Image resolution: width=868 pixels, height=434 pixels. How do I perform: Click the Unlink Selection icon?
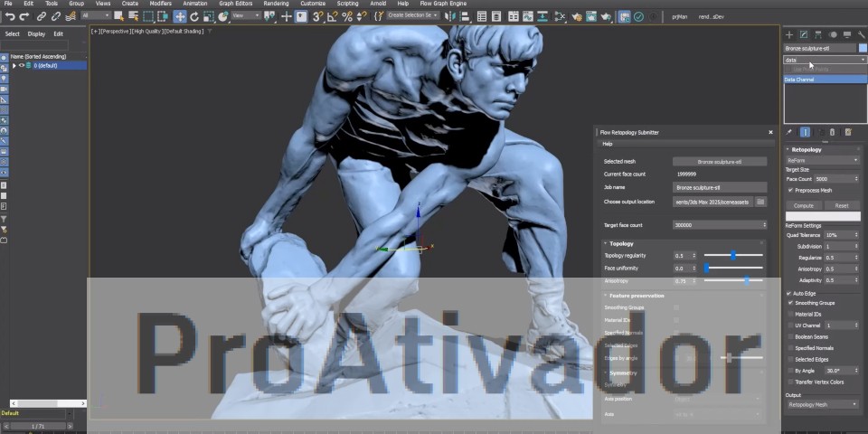(x=56, y=16)
